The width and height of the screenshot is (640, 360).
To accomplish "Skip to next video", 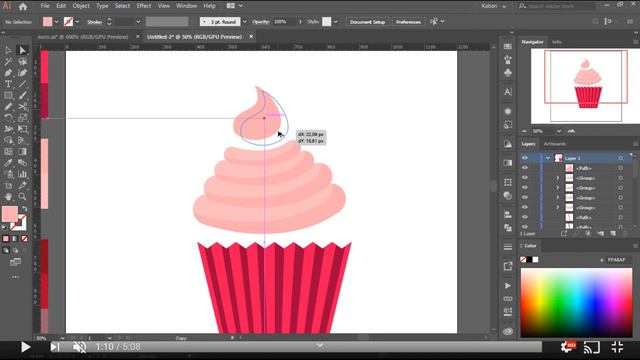I will coord(55,347).
